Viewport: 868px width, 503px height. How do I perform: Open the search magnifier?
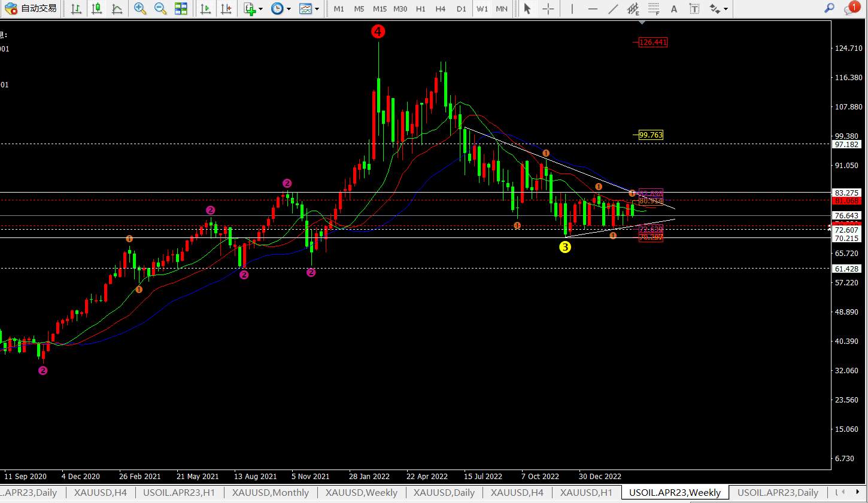pyautogui.click(x=829, y=8)
